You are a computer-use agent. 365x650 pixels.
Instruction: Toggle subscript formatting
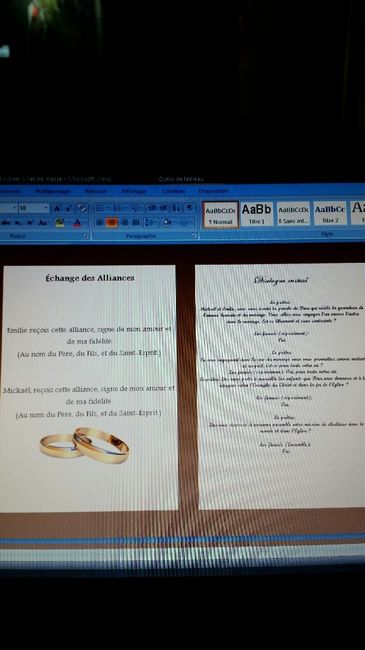pyautogui.click(x=18, y=223)
